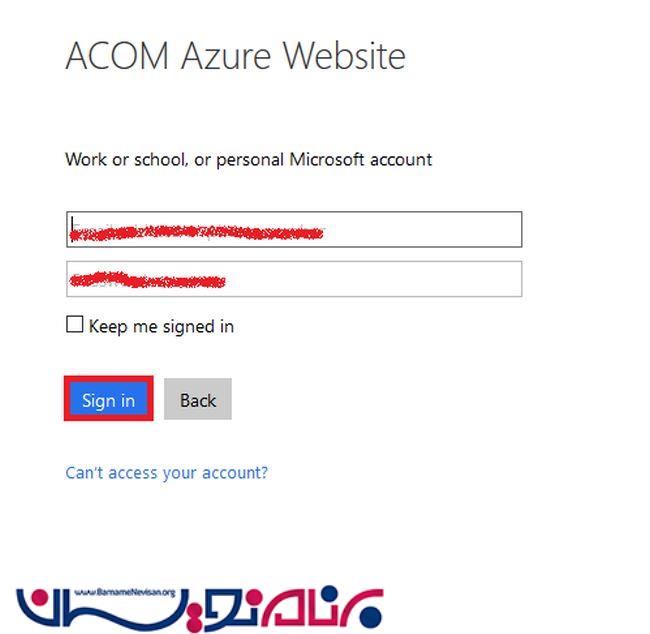Click the red redaction scribble in the email field
Screen dimensions: 650x634
tap(196, 233)
